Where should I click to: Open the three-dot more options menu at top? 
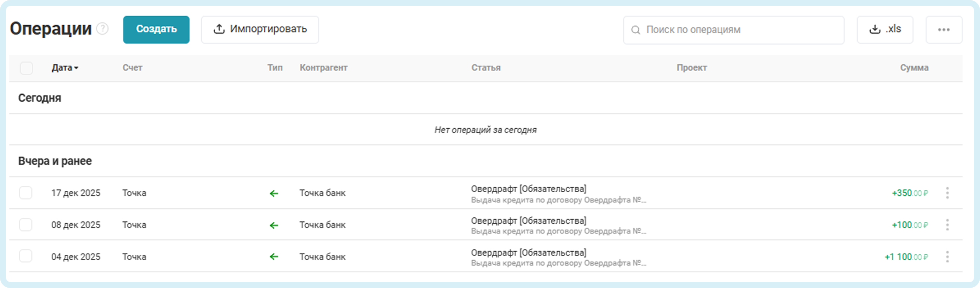(x=943, y=30)
